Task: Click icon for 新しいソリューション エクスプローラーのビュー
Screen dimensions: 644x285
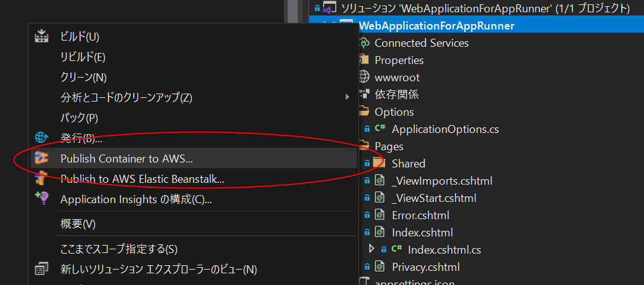Action: point(41,270)
